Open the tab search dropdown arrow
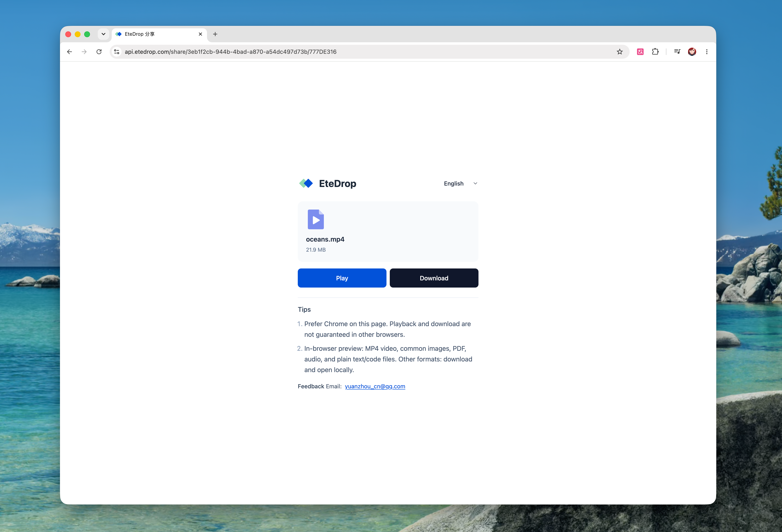 tap(103, 34)
